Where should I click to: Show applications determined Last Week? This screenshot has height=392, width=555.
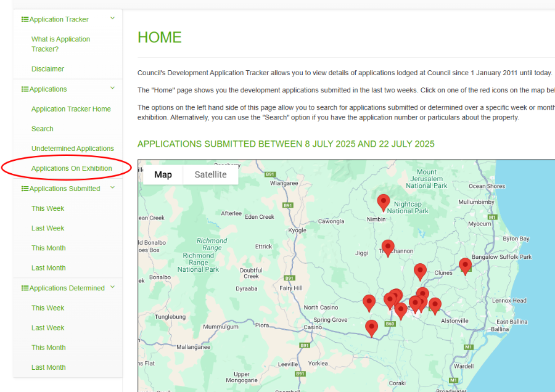(x=47, y=328)
